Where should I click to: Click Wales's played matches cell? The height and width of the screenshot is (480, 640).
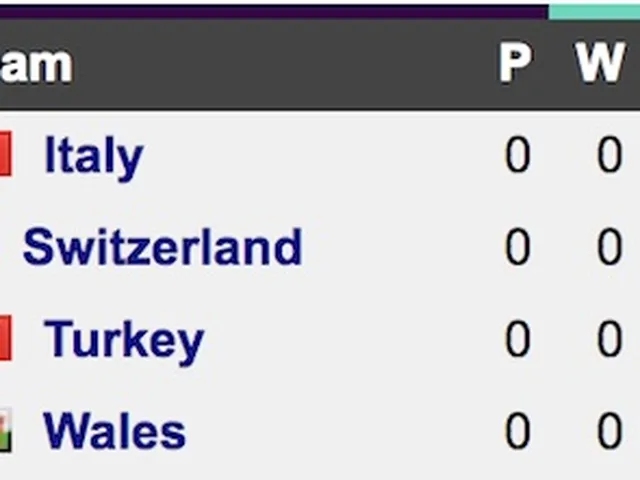[x=517, y=432]
